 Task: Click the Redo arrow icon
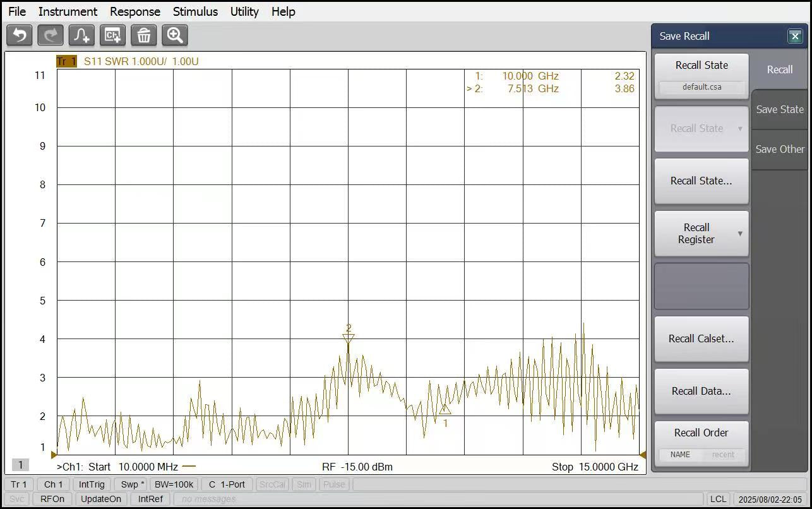point(51,35)
